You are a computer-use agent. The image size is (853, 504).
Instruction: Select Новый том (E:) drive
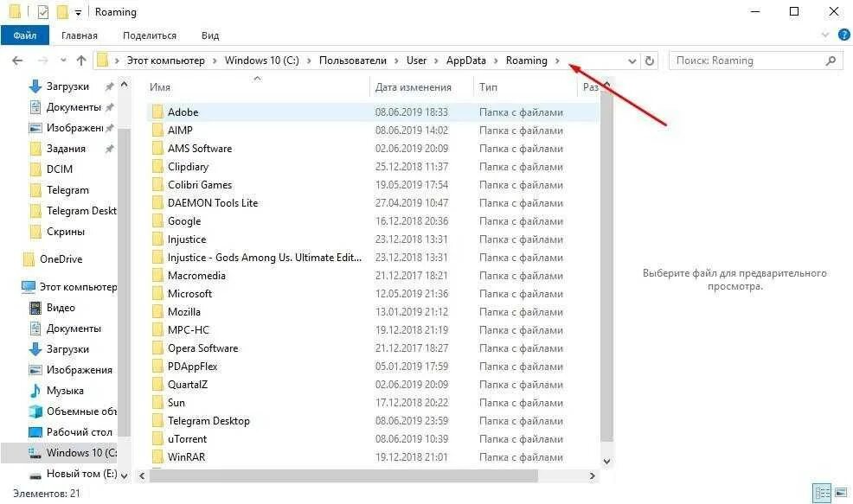81,474
